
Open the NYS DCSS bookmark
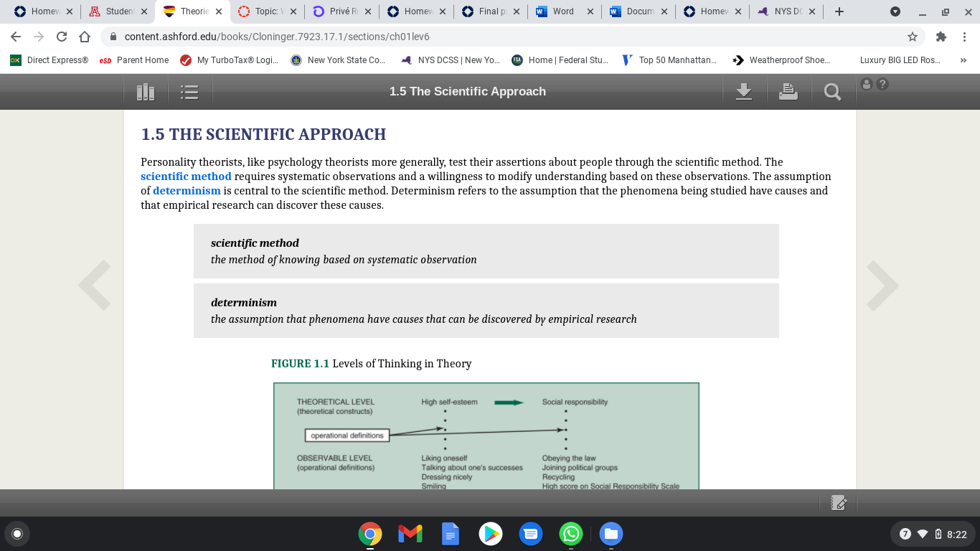tap(451, 60)
